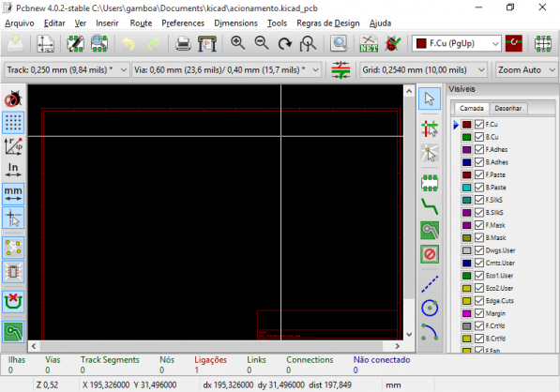Click the save board icon
The width and height of the screenshot is (560, 392).
tap(15, 43)
